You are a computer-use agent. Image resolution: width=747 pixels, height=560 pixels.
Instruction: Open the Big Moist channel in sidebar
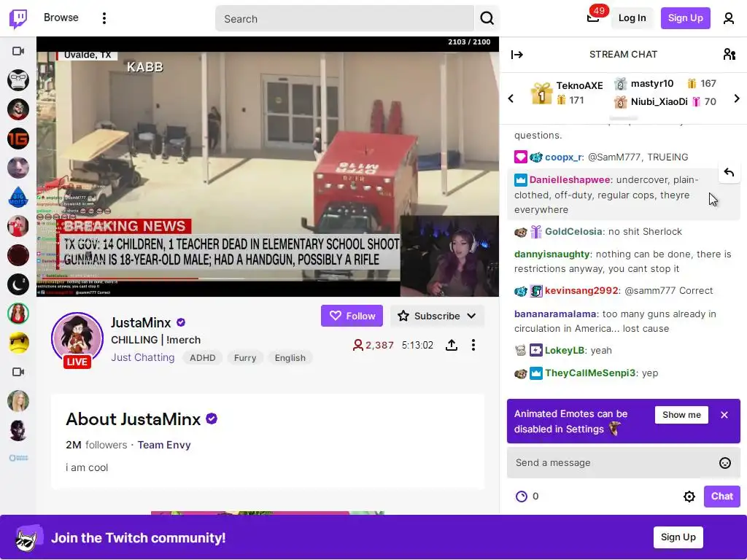[x=18, y=197]
